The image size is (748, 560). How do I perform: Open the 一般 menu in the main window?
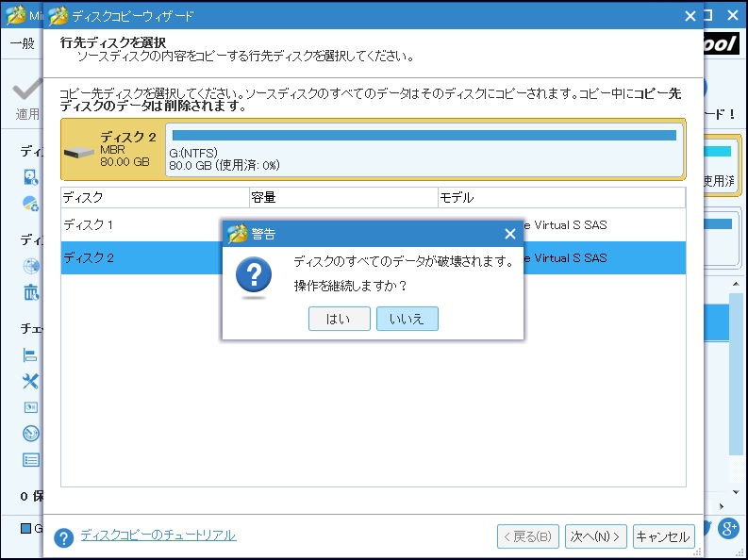pos(23,43)
